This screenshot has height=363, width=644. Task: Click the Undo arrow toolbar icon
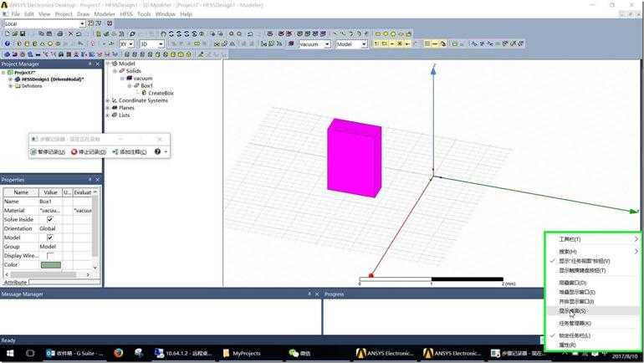point(79,33)
